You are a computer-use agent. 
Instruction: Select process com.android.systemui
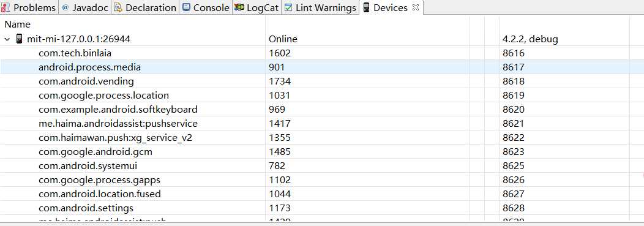[x=88, y=166]
